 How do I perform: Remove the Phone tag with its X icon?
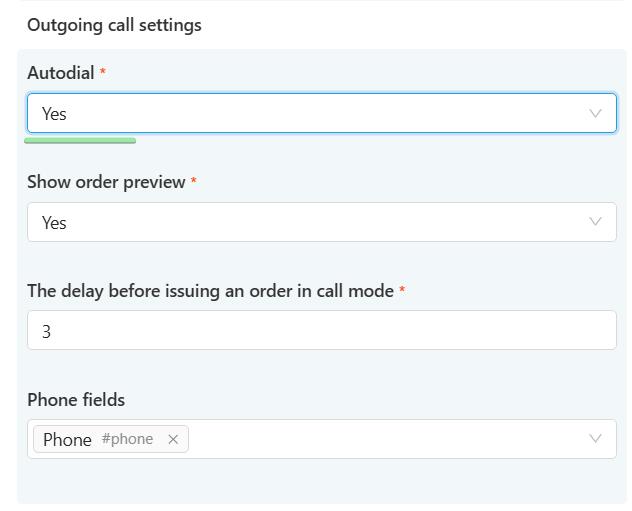(173, 439)
